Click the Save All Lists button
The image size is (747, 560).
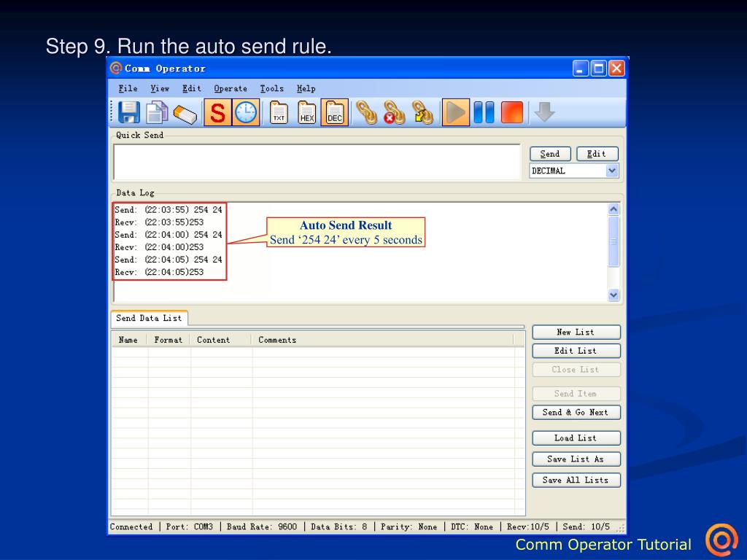pos(576,480)
